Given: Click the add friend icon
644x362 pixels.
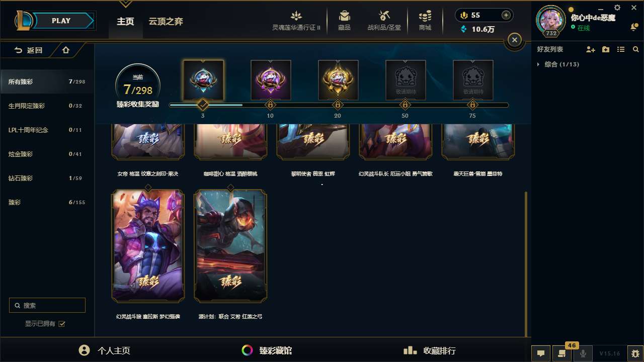Looking at the screenshot, I should click(x=591, y=49).
